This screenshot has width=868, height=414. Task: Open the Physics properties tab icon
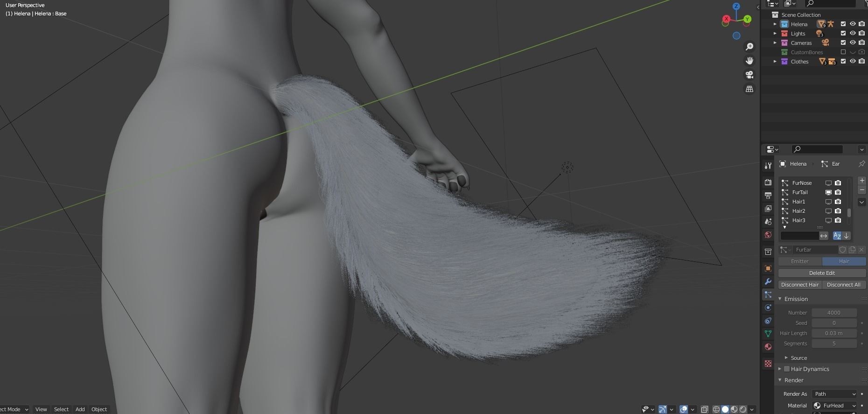point(768,308)
